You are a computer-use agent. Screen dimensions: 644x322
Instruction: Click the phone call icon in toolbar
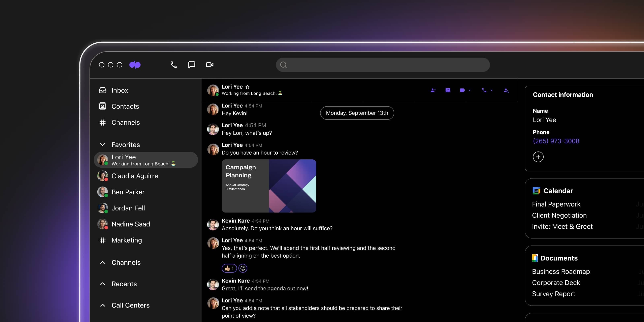(173, 64)
